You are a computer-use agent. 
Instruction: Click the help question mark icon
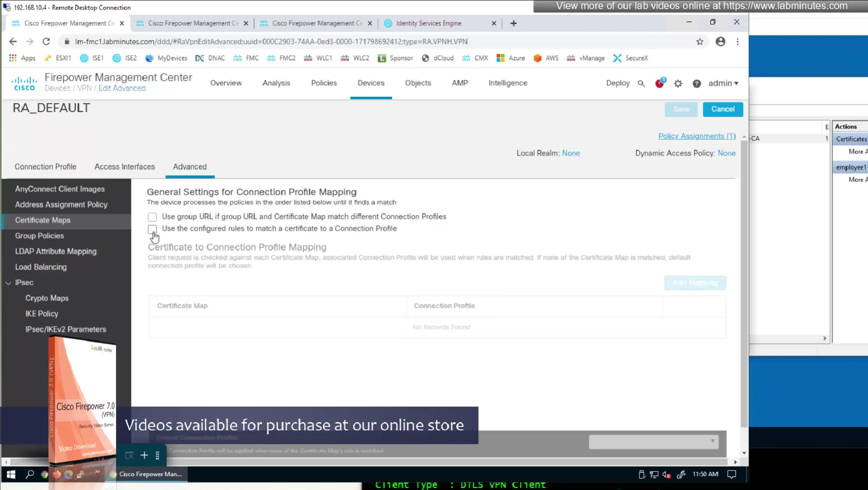[696, 83]
